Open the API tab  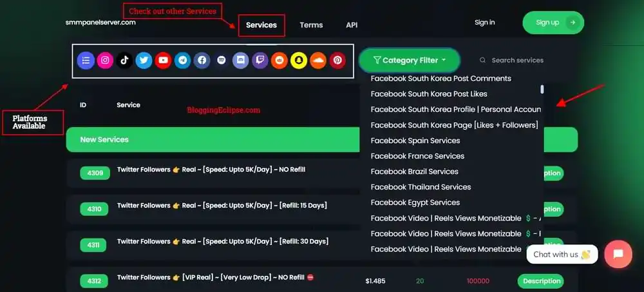(x=352, y=25)
